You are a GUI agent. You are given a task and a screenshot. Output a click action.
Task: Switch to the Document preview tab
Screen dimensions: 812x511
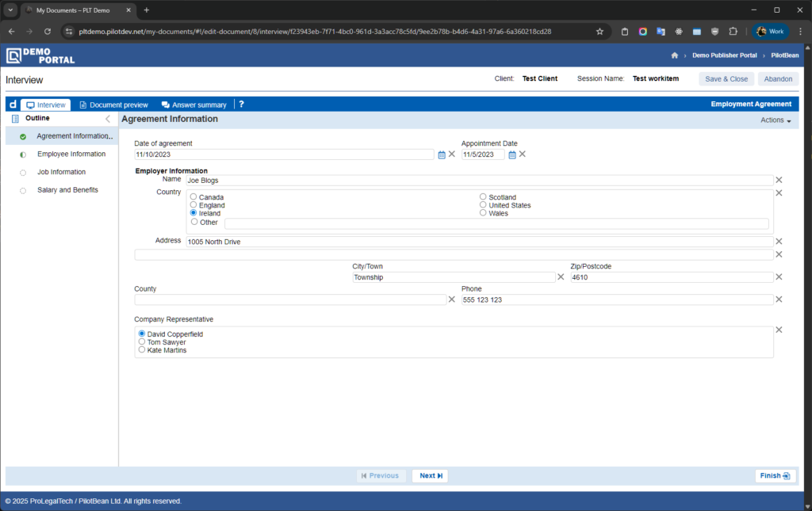point(113,105)
